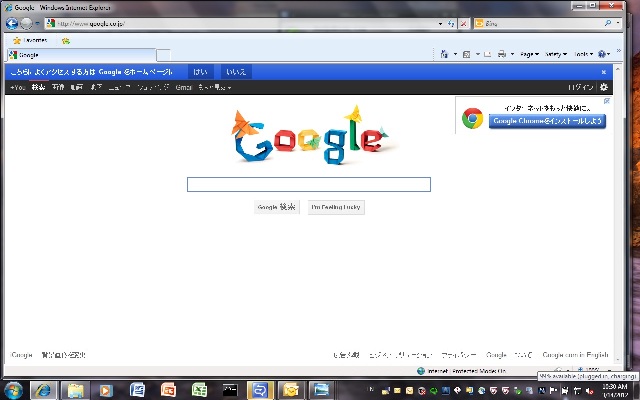Click the Internet Explorer Back arrow button
The image size is (640, 400).
[x=12, y=23]
